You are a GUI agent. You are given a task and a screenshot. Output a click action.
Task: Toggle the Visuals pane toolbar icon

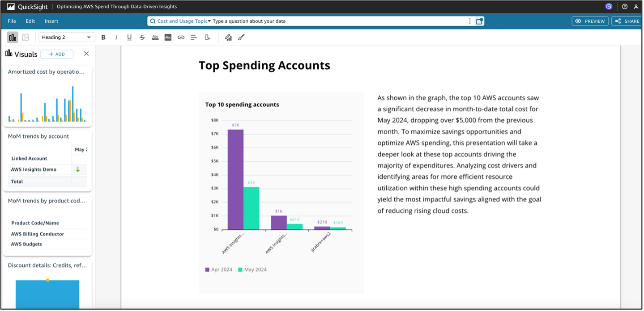pos(13,38)
